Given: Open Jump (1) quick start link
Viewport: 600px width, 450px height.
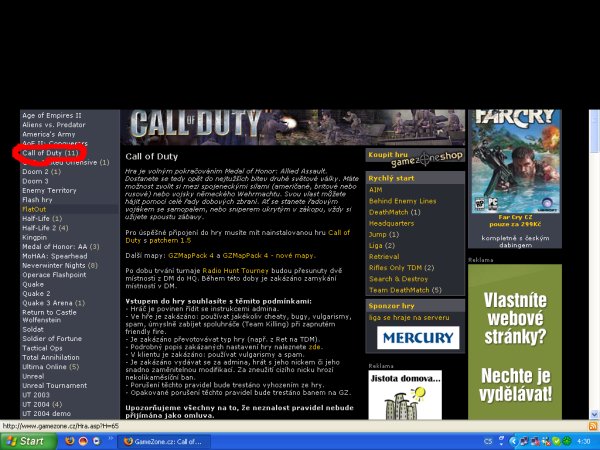Looking at the screenshot, I should point(384,234).
